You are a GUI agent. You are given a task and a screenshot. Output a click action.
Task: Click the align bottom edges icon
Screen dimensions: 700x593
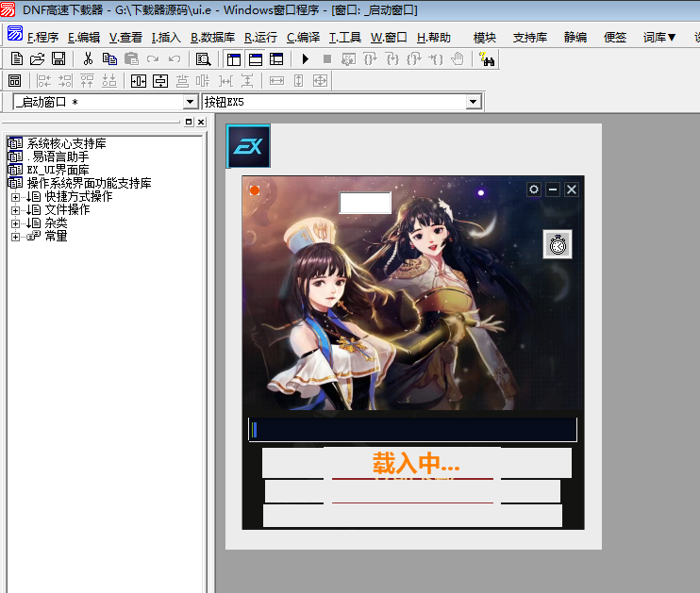tap(108, 81)
